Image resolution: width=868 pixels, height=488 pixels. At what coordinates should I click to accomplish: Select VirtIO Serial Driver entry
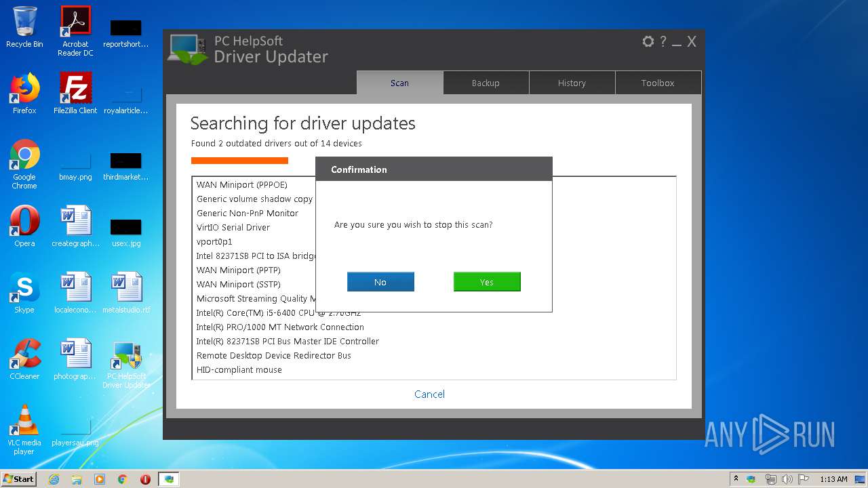233,227
